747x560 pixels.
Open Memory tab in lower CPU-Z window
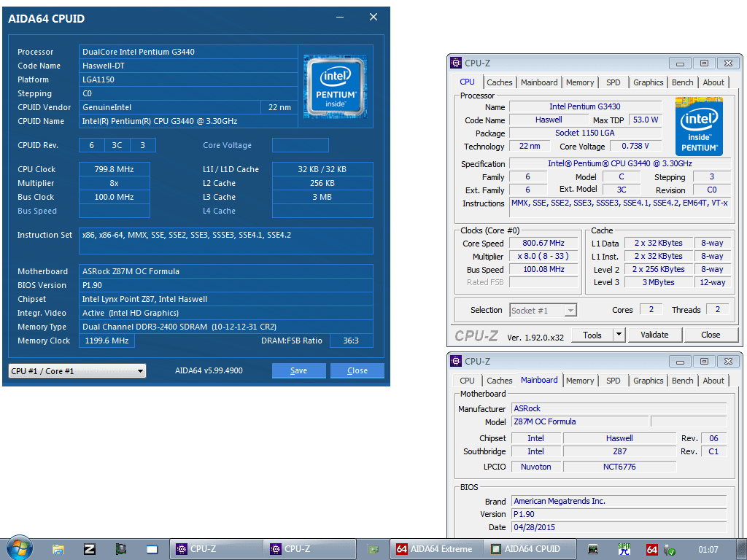(580, 381)
